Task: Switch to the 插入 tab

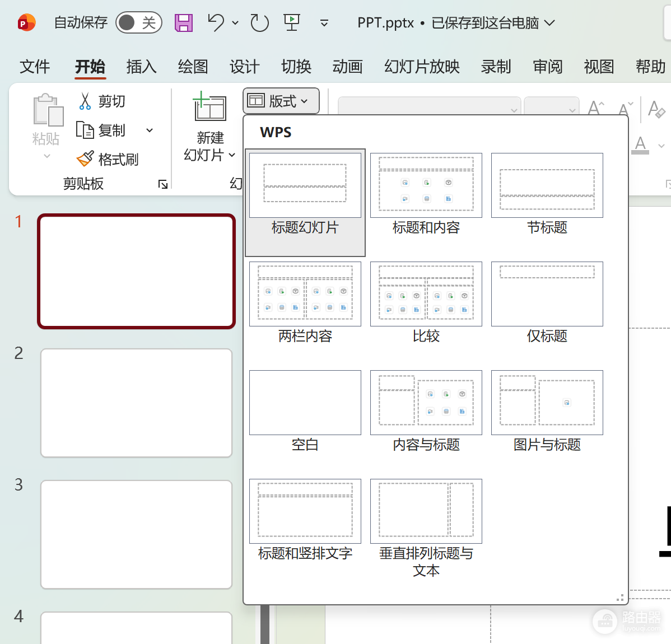Action: (142, 67)
